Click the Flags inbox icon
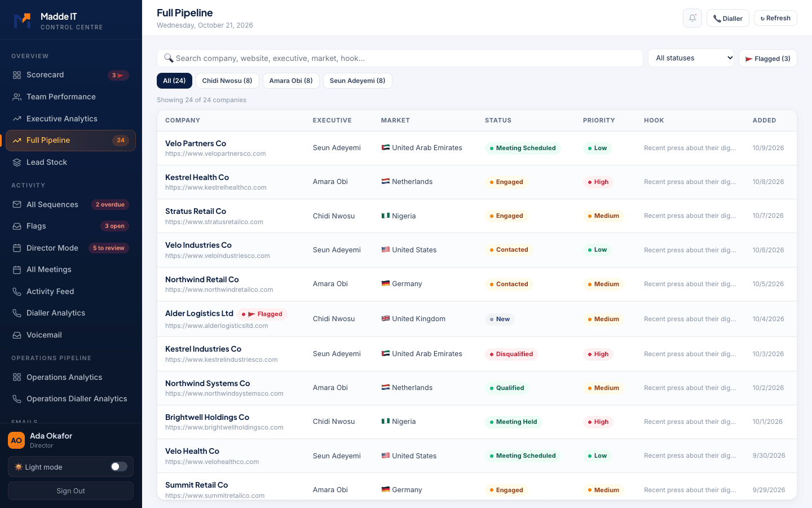 pos(17,226)
